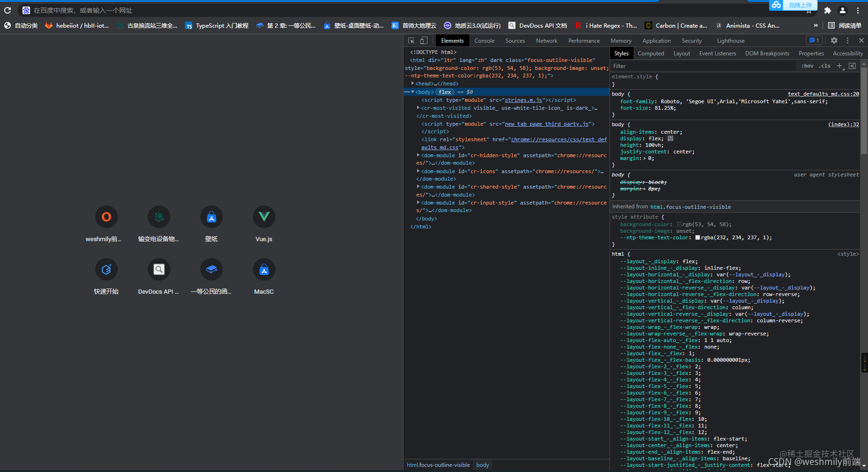The image size is (868, 472).
Task: Open the 输变电设备物 shortcut tile
Action: (159, 224)
